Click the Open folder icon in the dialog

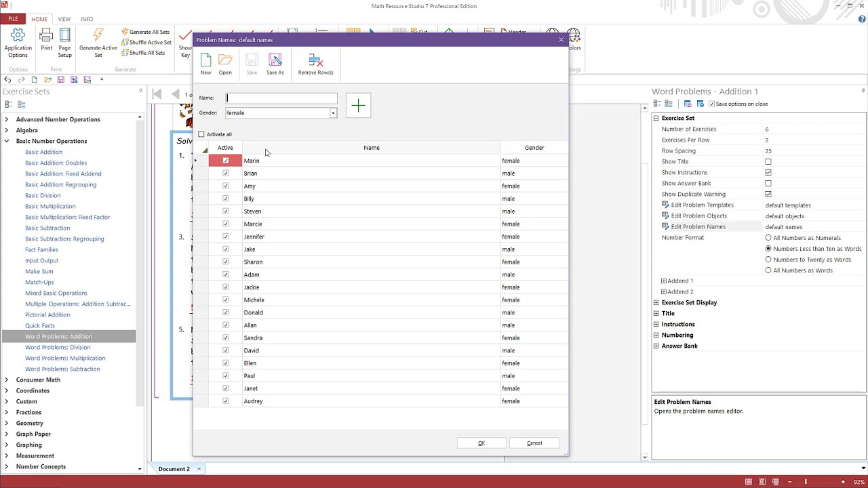coord(225,60)
